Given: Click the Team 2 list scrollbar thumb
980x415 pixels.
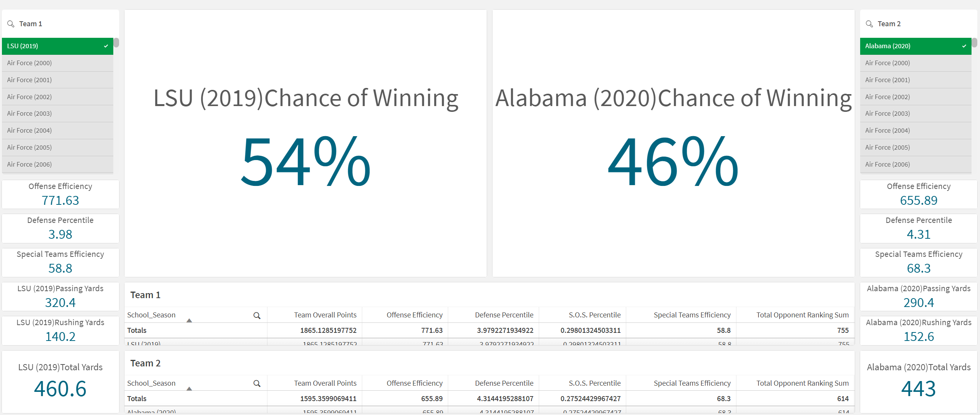Looking at the screenshot, I should (x=974, y=42).
